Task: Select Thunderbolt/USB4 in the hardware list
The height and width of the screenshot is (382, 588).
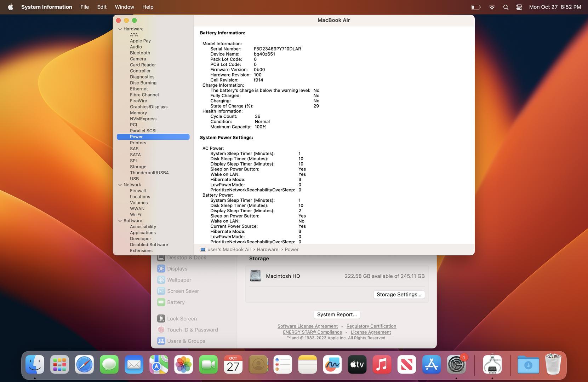Action: (149, 173)
